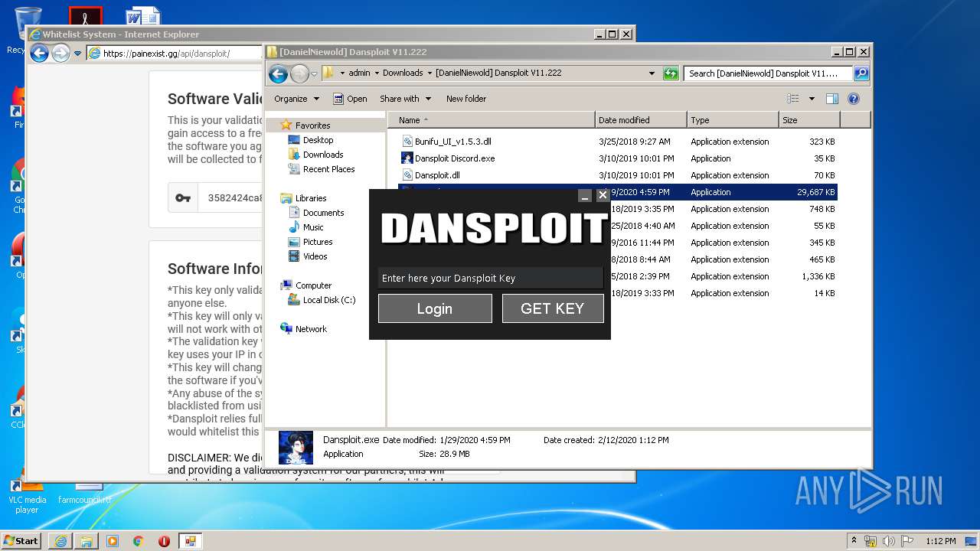This screenshot has height=551, width=980.
Task: Click the GET KEY button
Action: tap(553, 308)
